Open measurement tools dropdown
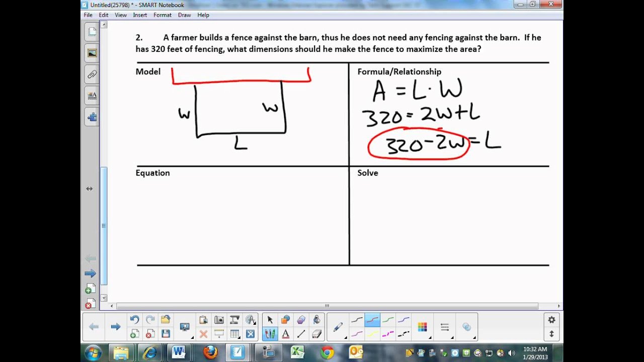 pyautogui.click(x=251, y=320)
